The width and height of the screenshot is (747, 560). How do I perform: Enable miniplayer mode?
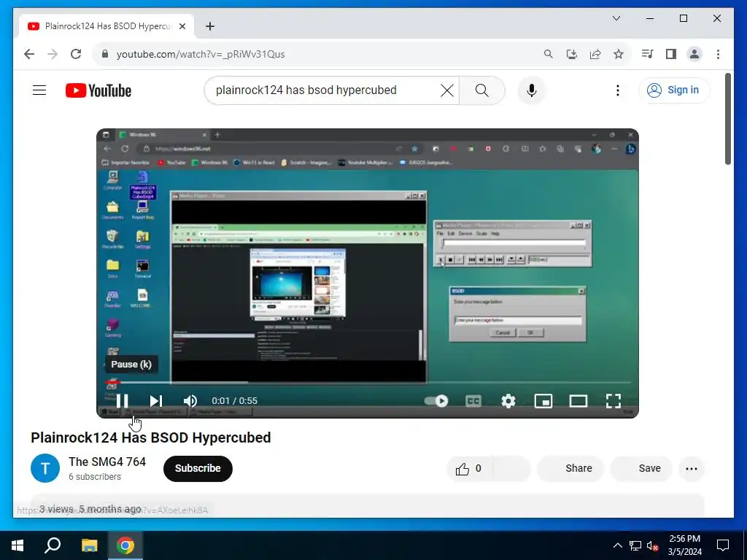543,401
